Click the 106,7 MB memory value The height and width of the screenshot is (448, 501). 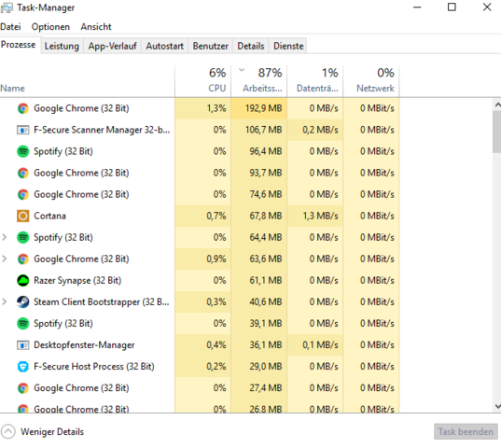point(264,130)
